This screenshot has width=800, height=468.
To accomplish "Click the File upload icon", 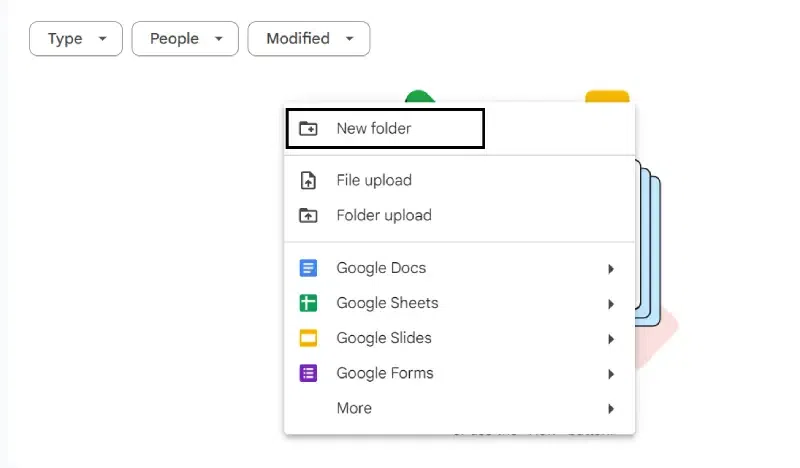I will pos(308,181).
